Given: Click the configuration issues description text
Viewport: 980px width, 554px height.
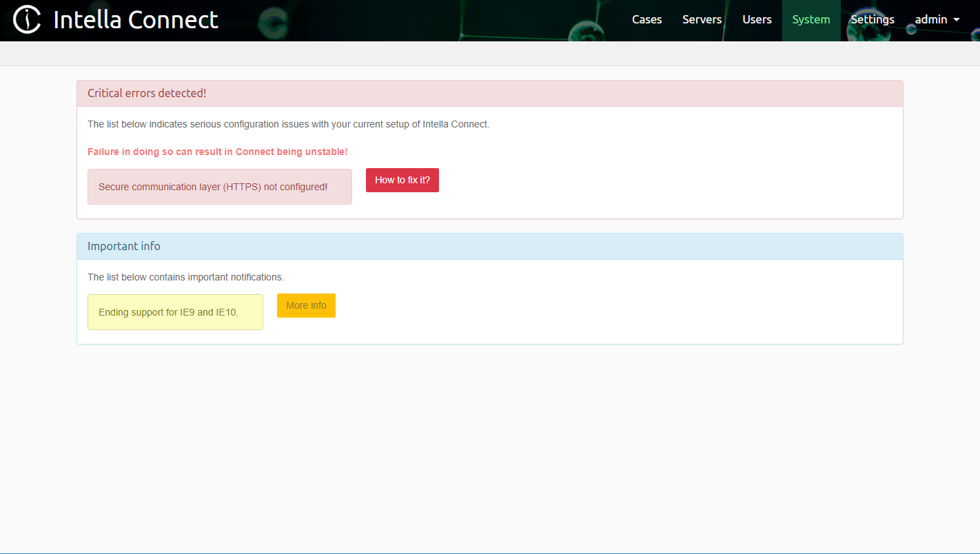Looking at the screenshot, I should point(288,124).
